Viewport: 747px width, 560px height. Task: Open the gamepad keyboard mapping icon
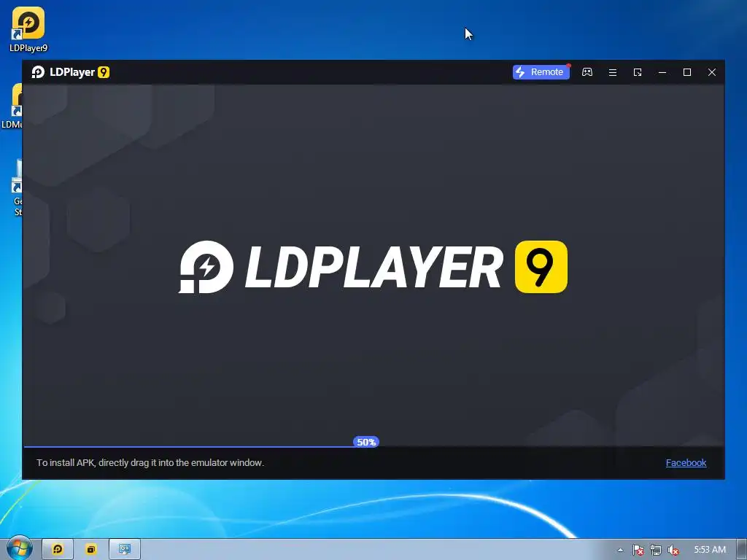click(x=587, y=72)
